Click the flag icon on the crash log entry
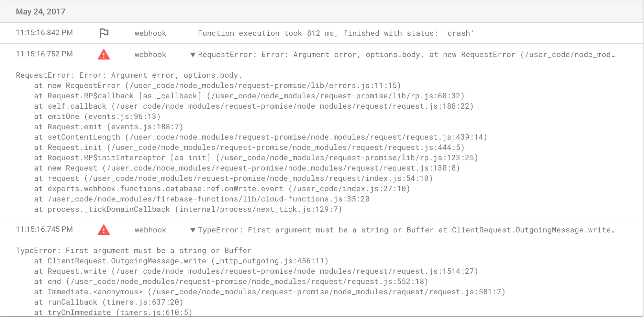644x317 pixels. point(104,33)
